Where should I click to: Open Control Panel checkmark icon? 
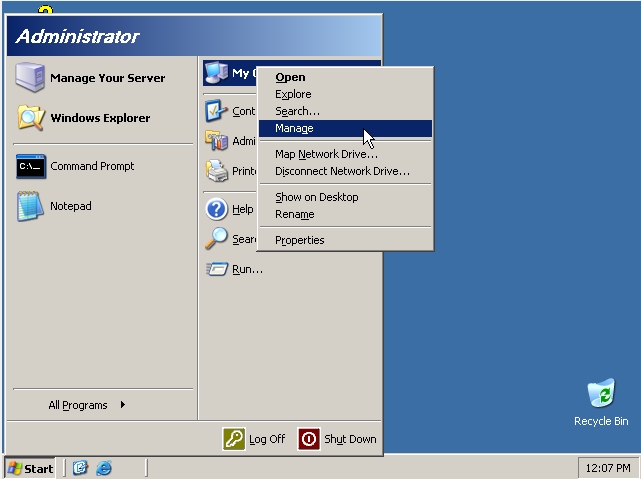click(x=216, y=111)
